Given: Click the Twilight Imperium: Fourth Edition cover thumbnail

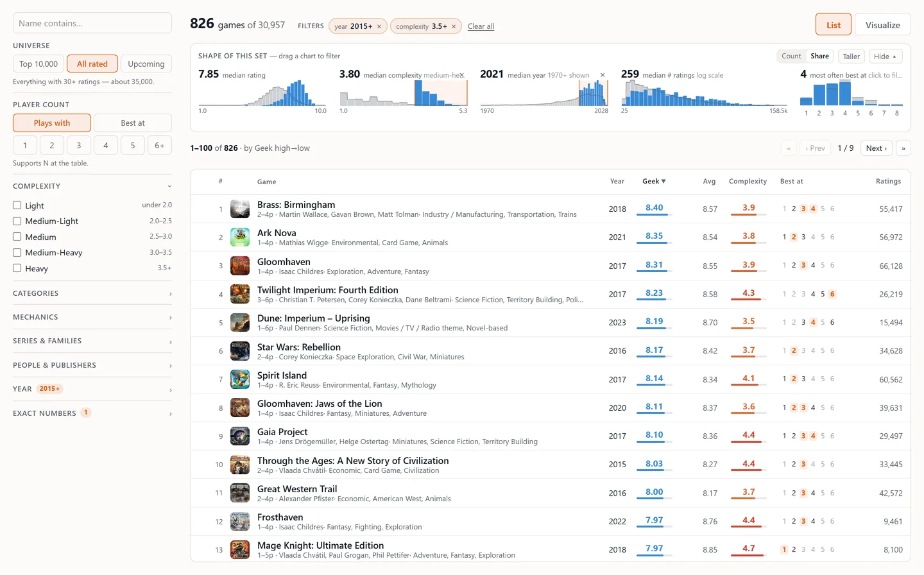Looking at the screenshot, I should pyautogui.click(x=240, y=294).
